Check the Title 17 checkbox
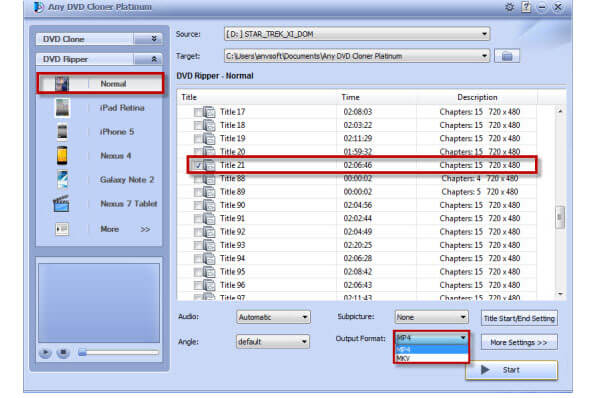Screen dimensions: 600x398 (x=198, y=112)
